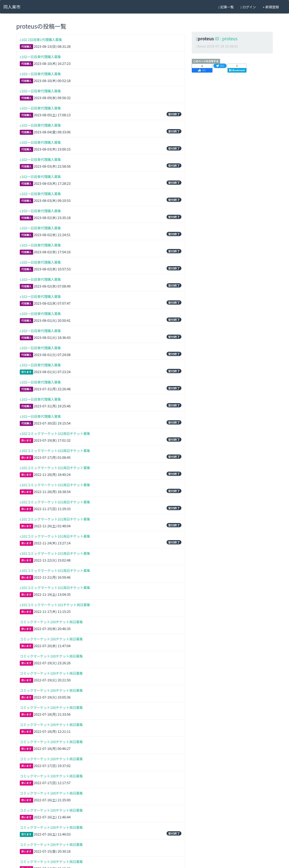The image size is (289, 868).
Task: Go to 新規登録 in the navbar
Action: click(x=271, y=7)
